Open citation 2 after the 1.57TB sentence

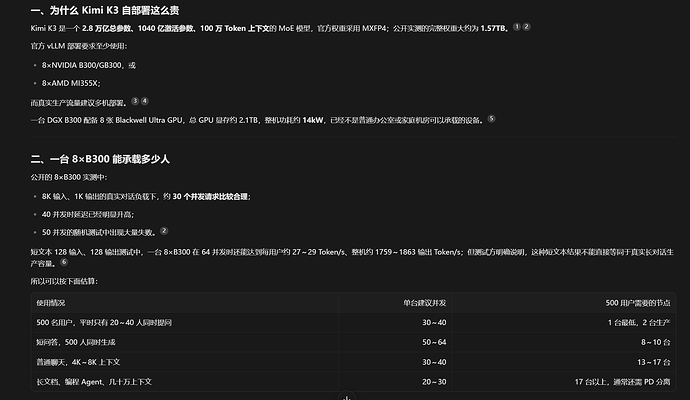pyautogui.click(x=526, y=27)
